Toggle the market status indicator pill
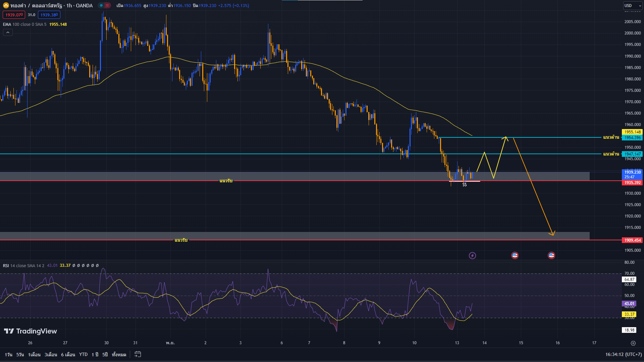The height and width of the screenshot is (362, 644). [x=105, y=5]
